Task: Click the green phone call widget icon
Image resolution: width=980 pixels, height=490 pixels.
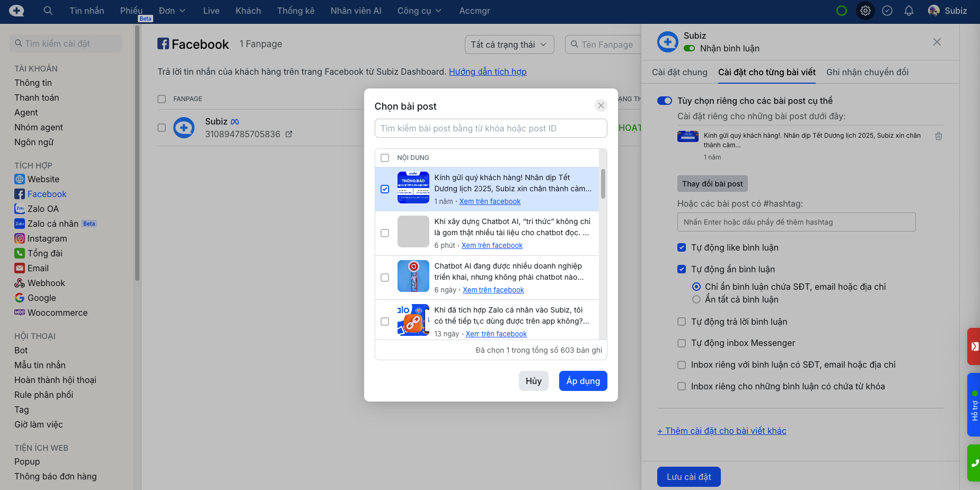Action: click(x=974, y=462)
